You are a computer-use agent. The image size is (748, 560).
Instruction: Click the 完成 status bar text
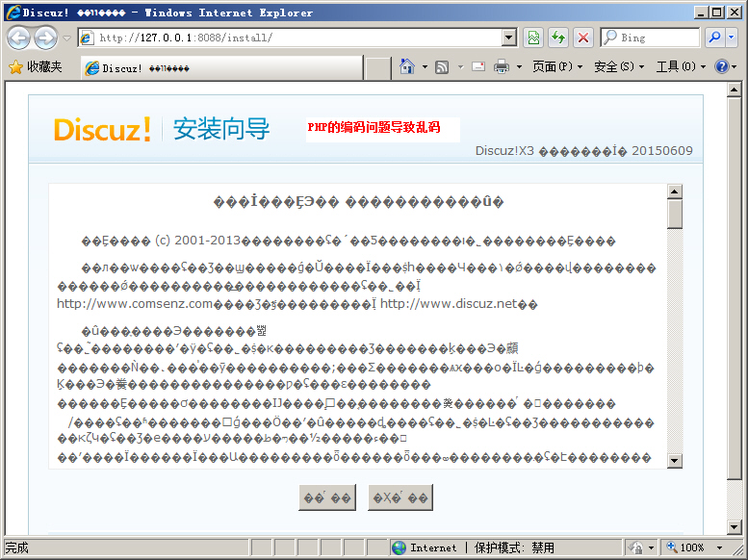coord(16,547)
